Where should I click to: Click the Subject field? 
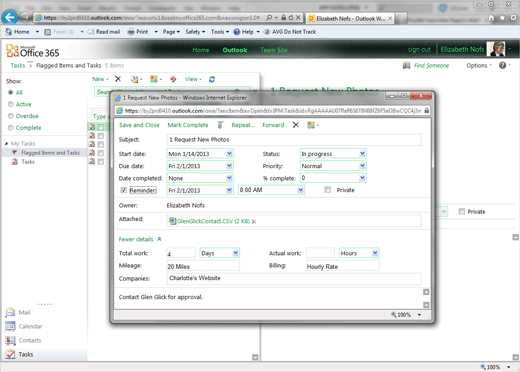pyautogui.click(x=294, y=140)
